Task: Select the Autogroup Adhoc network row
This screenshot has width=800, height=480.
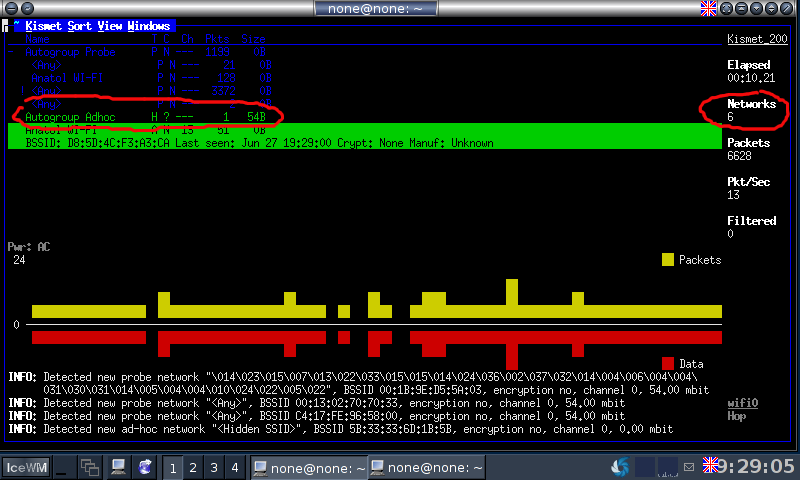Action: 145,117
